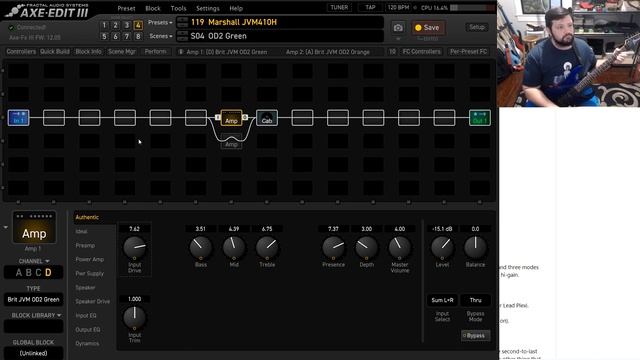
Task: Click the large Amp block icon in editor
Action: tap(34, 227)
